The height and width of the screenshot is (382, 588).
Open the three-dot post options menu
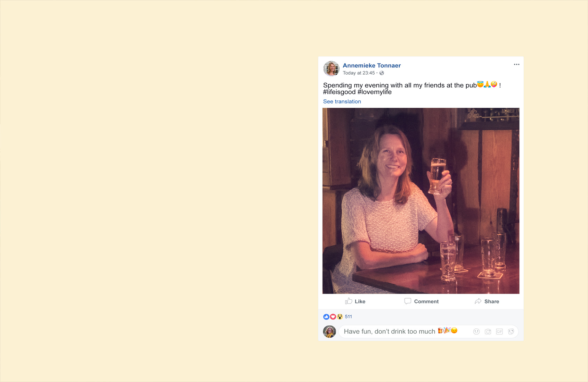click(516, 65)
